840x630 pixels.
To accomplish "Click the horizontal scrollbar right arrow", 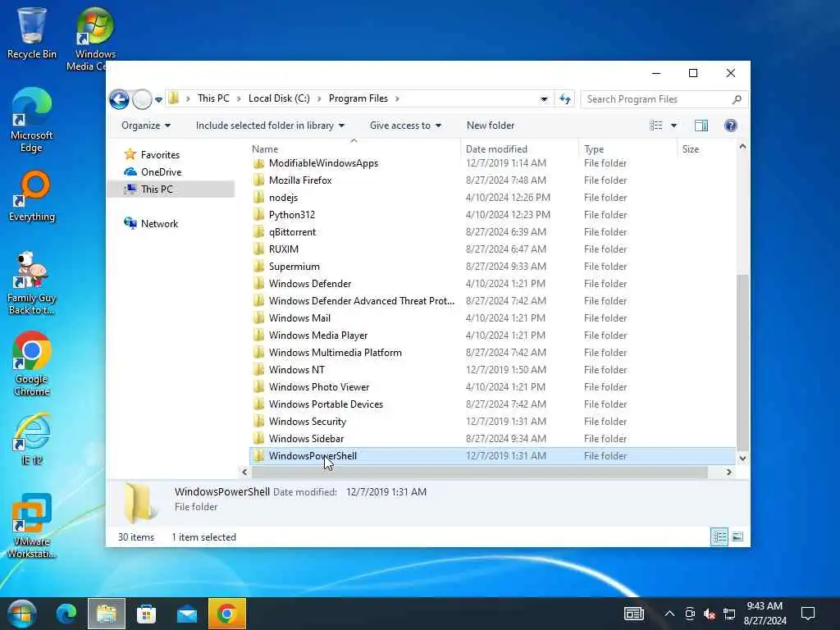I will (728, 472).
